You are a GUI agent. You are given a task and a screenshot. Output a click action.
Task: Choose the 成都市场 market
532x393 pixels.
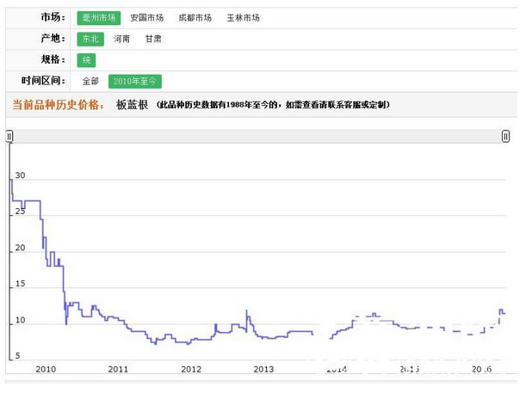(195, 17)
